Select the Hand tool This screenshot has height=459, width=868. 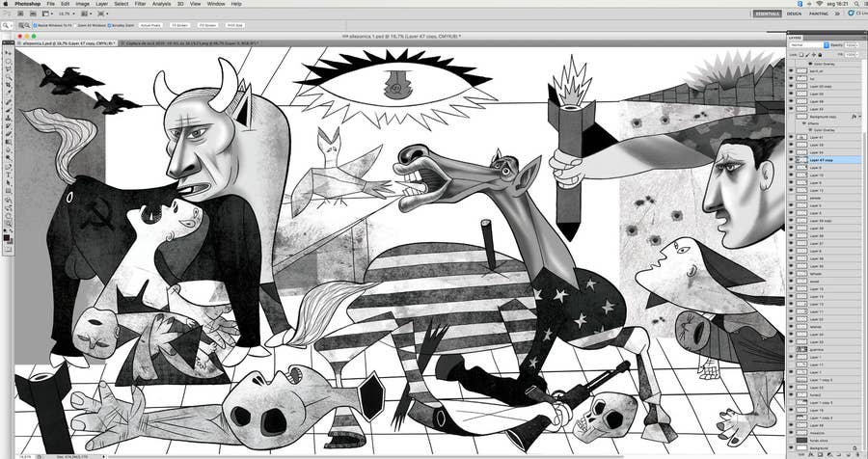click(x=9, y=216)
